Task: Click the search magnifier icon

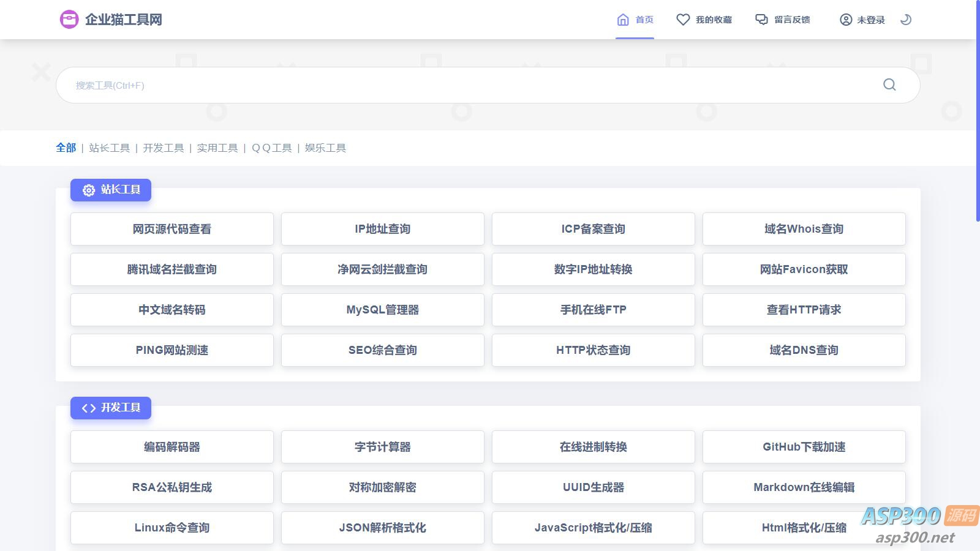Action: pos(889,84)
